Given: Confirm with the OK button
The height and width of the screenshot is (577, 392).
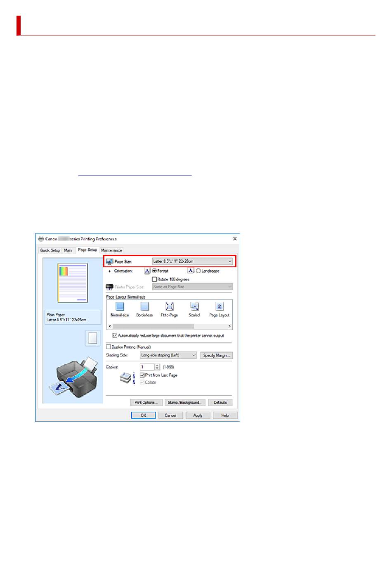Looking at the screenshot, I should 144,416.
